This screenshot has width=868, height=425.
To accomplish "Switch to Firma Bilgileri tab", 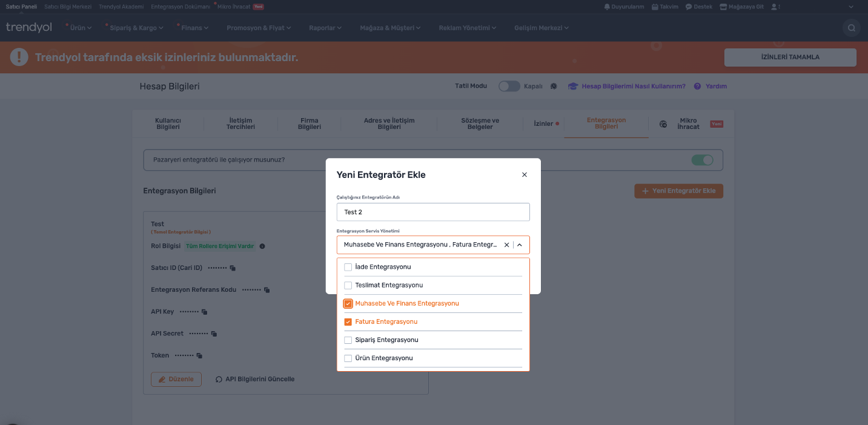I will pos(309,124).
